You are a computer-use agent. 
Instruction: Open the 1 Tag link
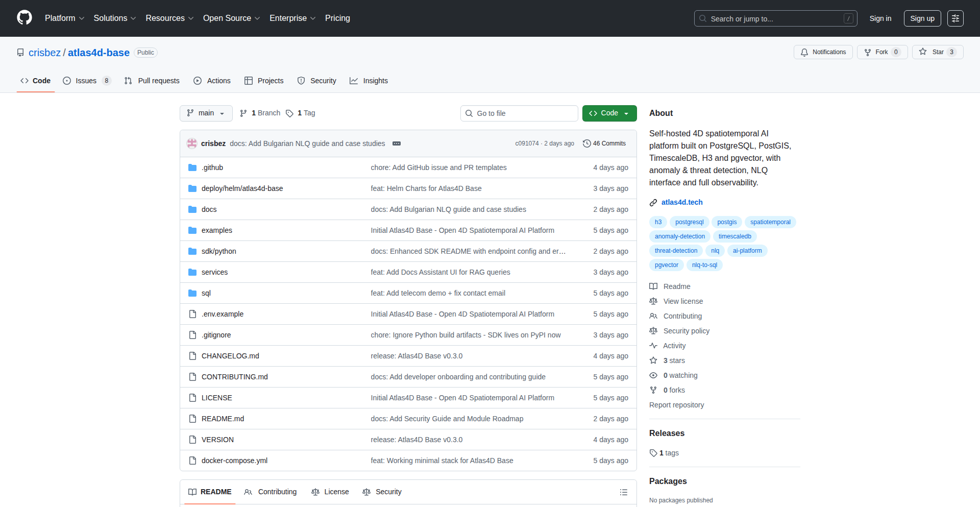[x=300, y=113]
